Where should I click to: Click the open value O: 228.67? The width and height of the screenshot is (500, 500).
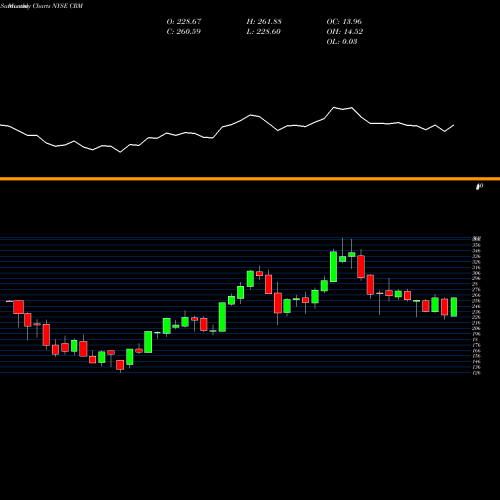(x=184, y=22)
